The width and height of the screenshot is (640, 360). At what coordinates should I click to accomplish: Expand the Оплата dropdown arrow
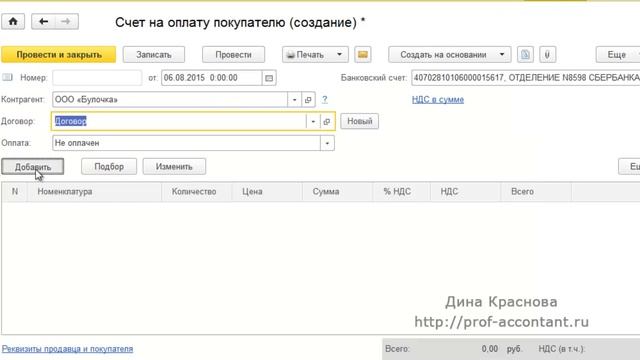click(x=327, y=143)
